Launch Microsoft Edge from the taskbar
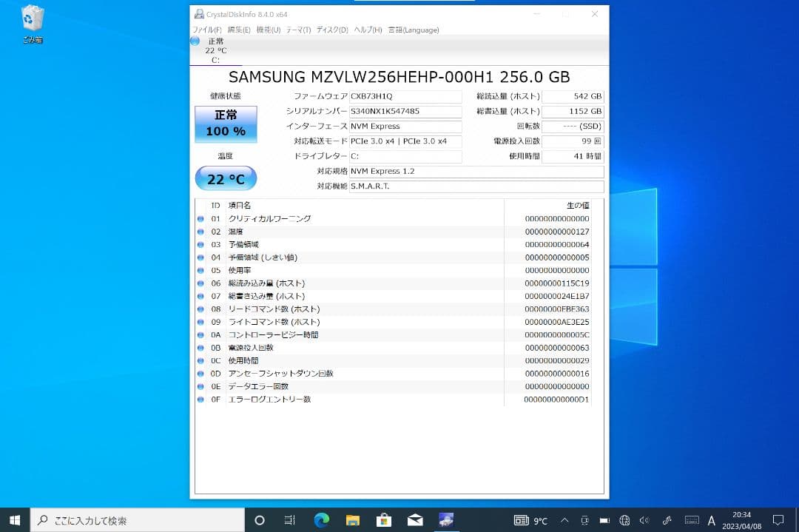Screen dimensions: 799x532 tap(321, 520)
